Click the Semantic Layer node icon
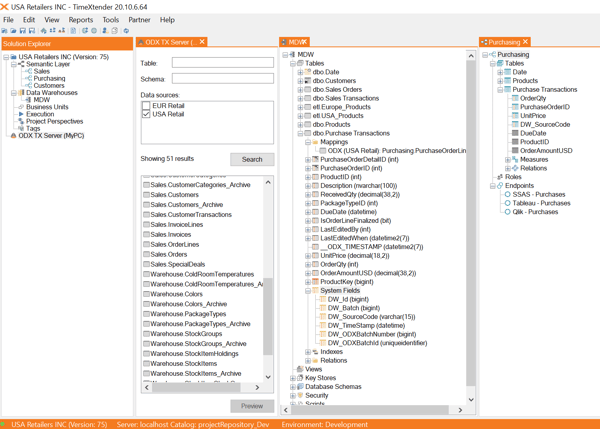 [21, 64]
